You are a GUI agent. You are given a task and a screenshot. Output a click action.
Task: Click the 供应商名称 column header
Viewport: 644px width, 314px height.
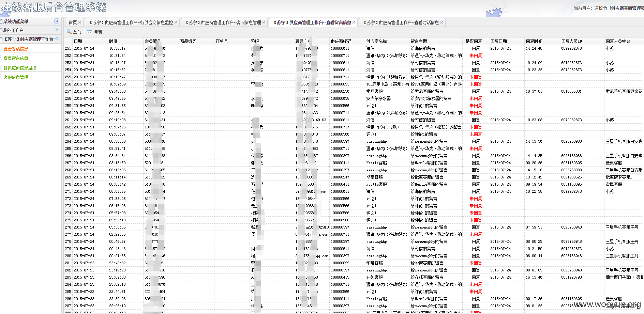point(387,41)
